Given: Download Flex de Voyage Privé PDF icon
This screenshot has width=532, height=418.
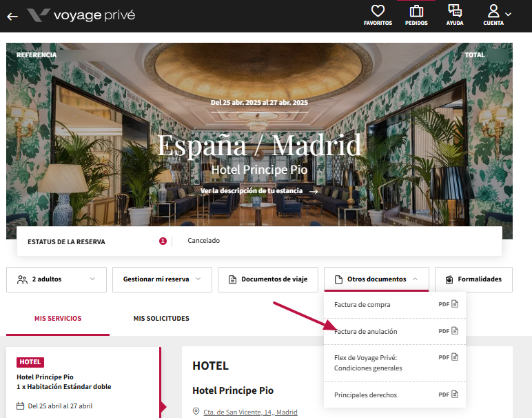Looking at the screenshot, I should (x=455, y=357).
